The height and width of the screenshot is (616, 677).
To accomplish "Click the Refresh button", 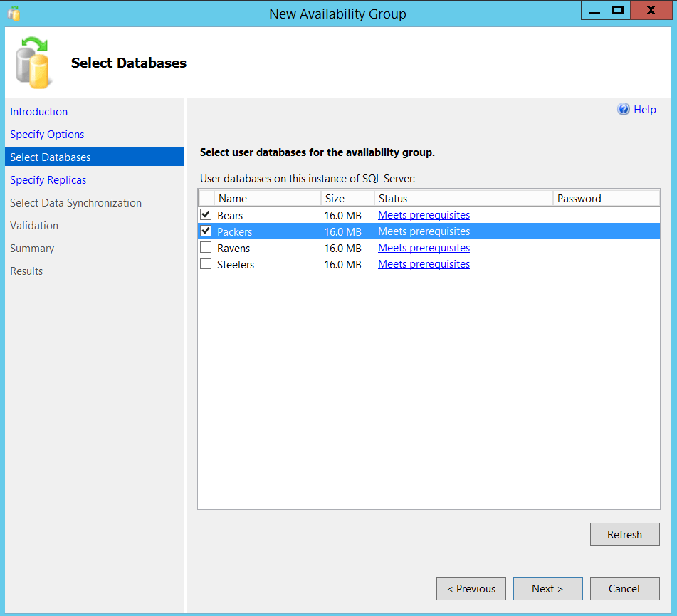I will tap(624, 534).
